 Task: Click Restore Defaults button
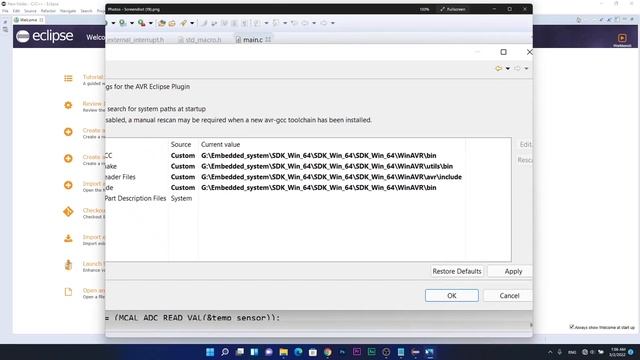tap(457, 271)
